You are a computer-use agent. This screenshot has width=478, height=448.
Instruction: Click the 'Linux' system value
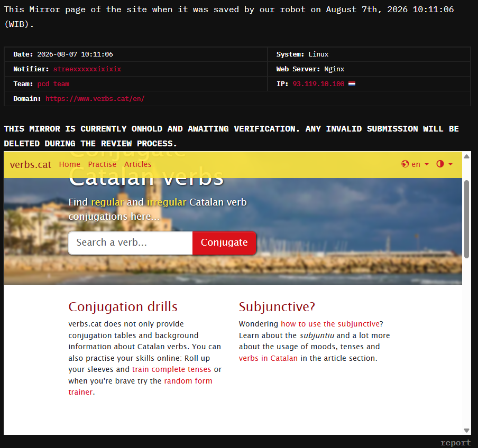tap(318, 54)
